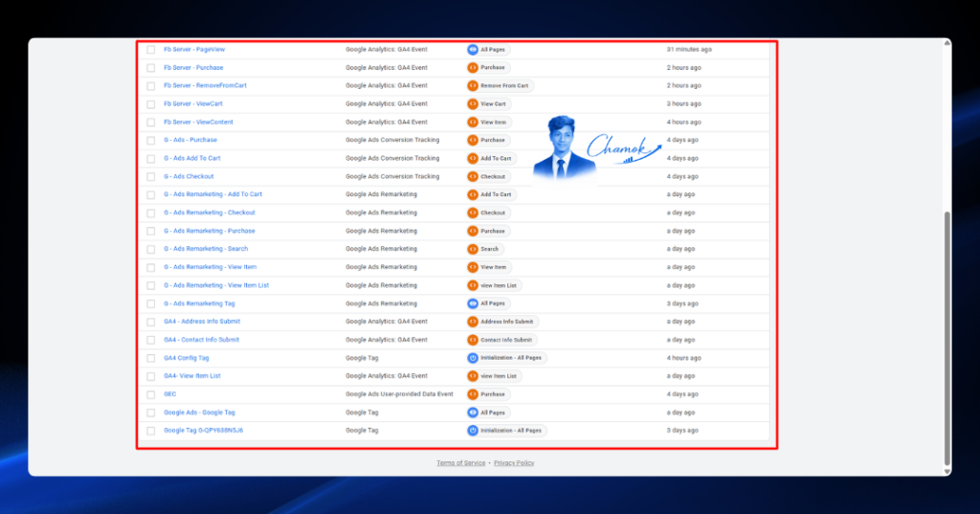Open the Privacy Policy link
Viewport: 980px width, 514px height.
click(x=514, y=462)
